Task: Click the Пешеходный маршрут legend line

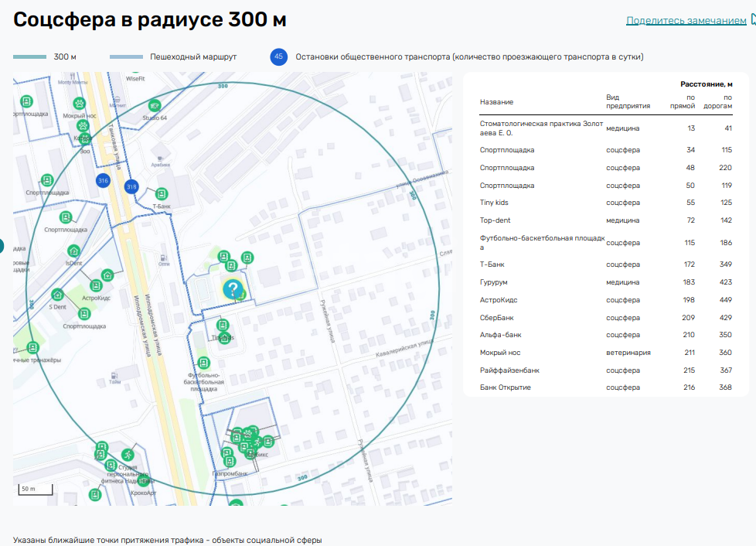Action: (x=126, y=57)
